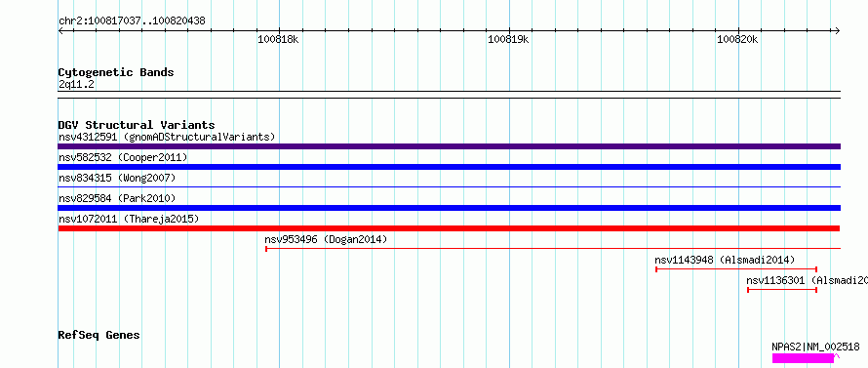Image resolution: width=868 pixels, height=368 pixels.
Task: Click the Cytogenetic Bands track heading
Action: tap(116, 72)
